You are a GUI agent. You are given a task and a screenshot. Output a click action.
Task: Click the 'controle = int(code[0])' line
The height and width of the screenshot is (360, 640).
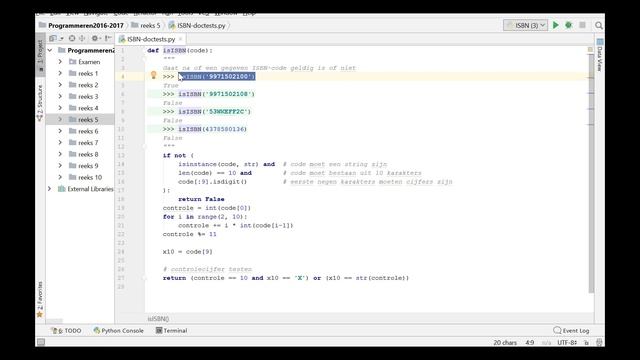207,208
